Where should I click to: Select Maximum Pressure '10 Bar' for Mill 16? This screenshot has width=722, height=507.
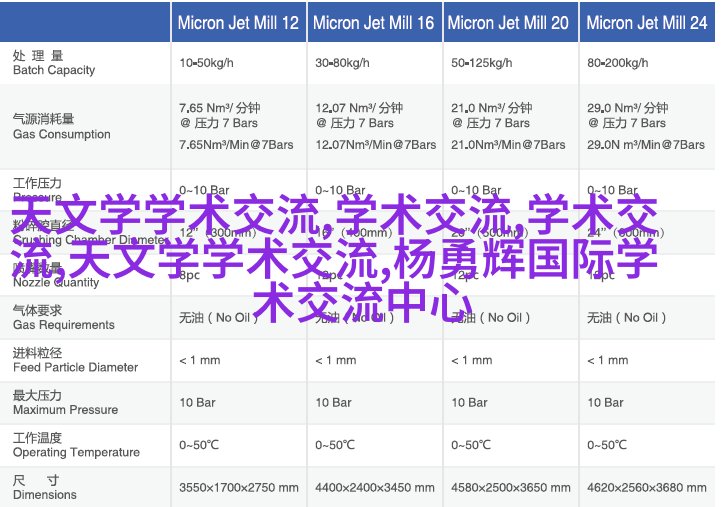point(333,402)
